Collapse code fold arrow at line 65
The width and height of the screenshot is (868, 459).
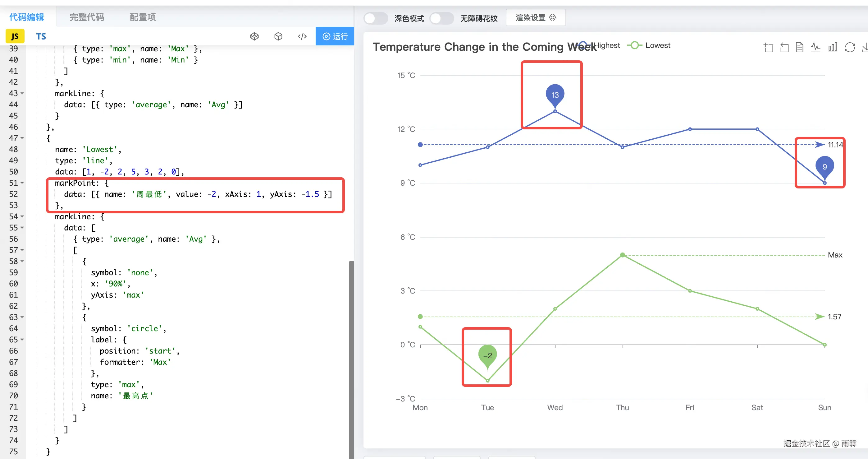pos(22,340)
